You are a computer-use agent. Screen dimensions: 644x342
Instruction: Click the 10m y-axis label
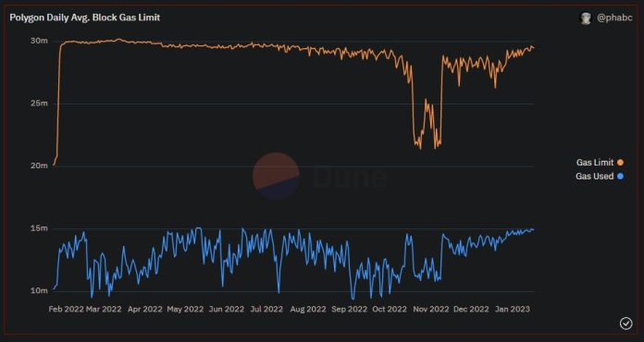point(40,291)
